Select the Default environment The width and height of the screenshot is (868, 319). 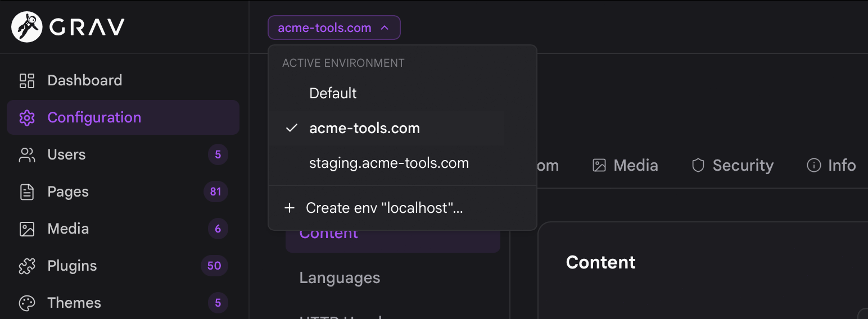click(x=403, y=93)
